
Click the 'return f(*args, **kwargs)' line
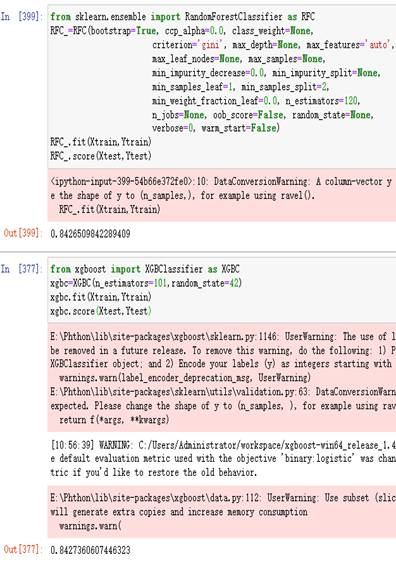point(114,420)
